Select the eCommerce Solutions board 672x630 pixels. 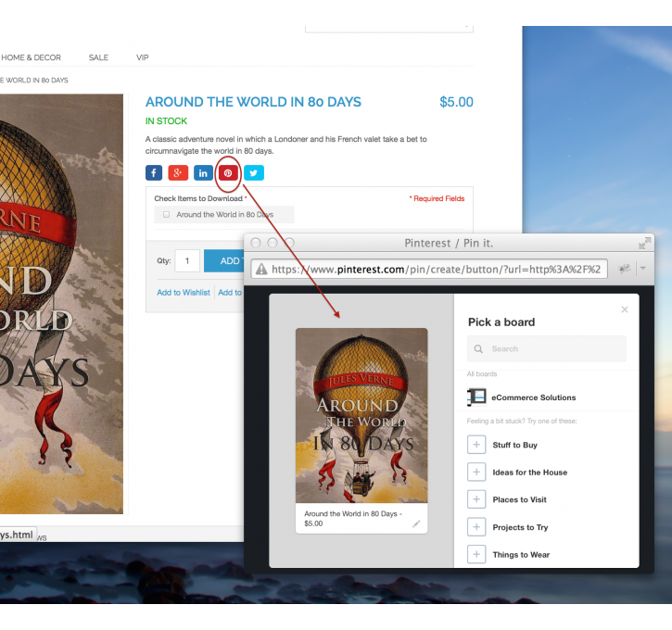(x=547, y=397)
